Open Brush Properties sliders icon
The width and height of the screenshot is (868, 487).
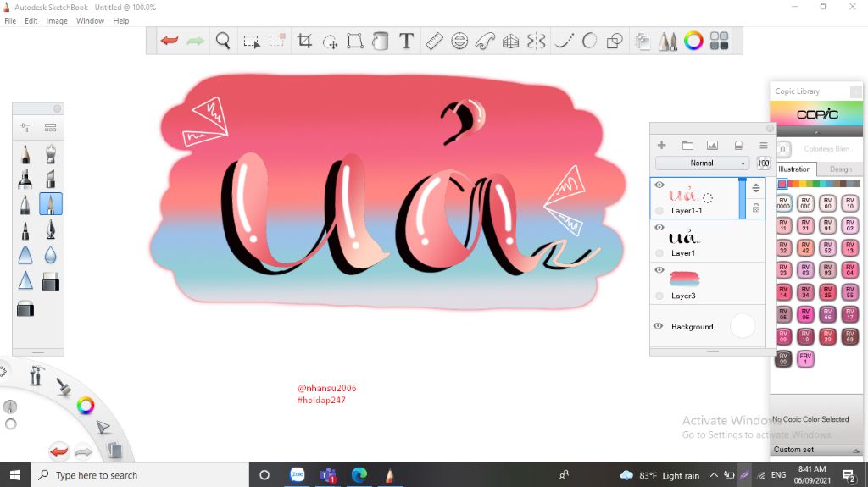25,128
